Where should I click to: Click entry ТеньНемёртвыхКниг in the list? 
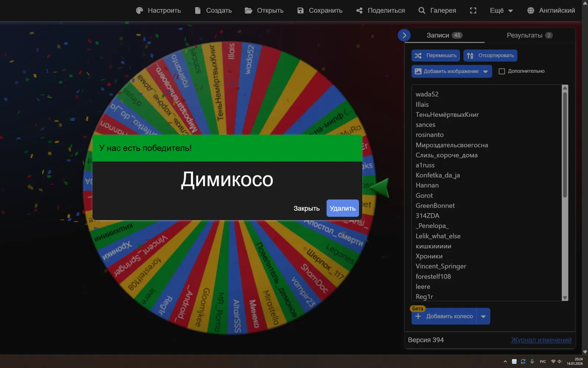pyautogui.click(x=447, y=114)
